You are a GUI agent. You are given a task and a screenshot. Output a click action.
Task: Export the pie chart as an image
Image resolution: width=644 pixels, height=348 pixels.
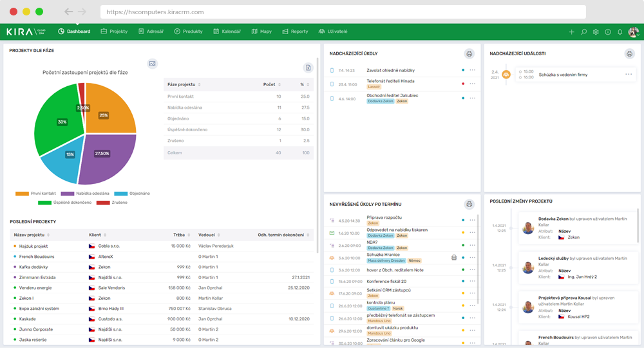point(152,63)
